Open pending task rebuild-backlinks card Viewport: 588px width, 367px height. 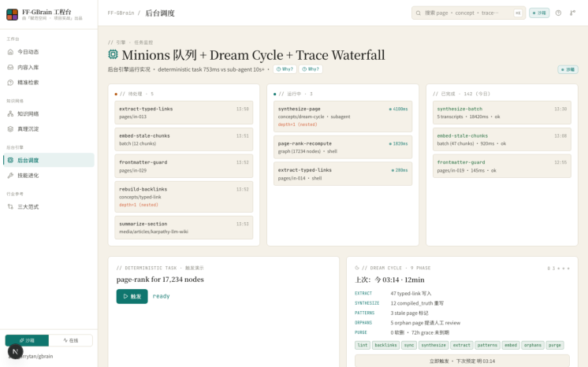coord(184,197)
